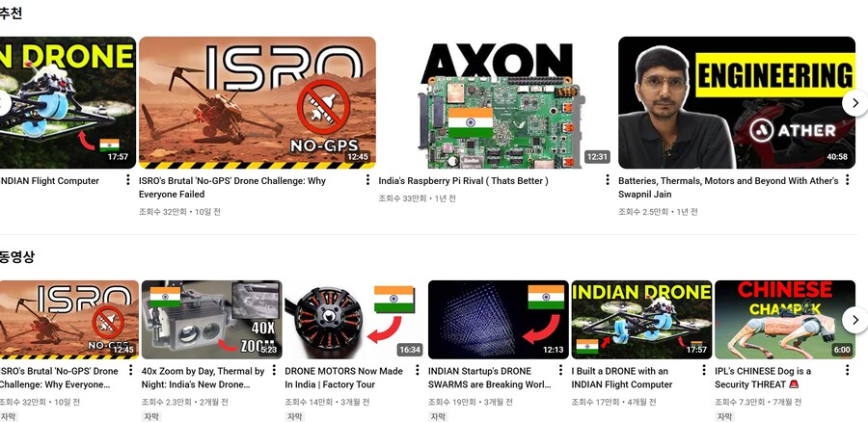The height and width of the screenshot is (422, 868).
Task: Open India's Raspberry Pi Rival title link
Action: (x=463, y=181)
